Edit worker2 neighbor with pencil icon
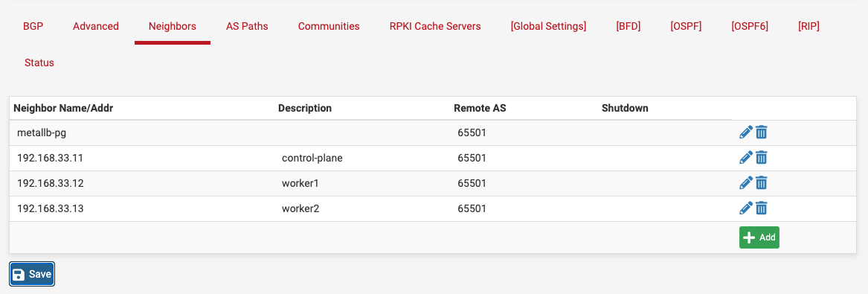The width and height of the screenshot is (868, 294). [x=746, y=208]
